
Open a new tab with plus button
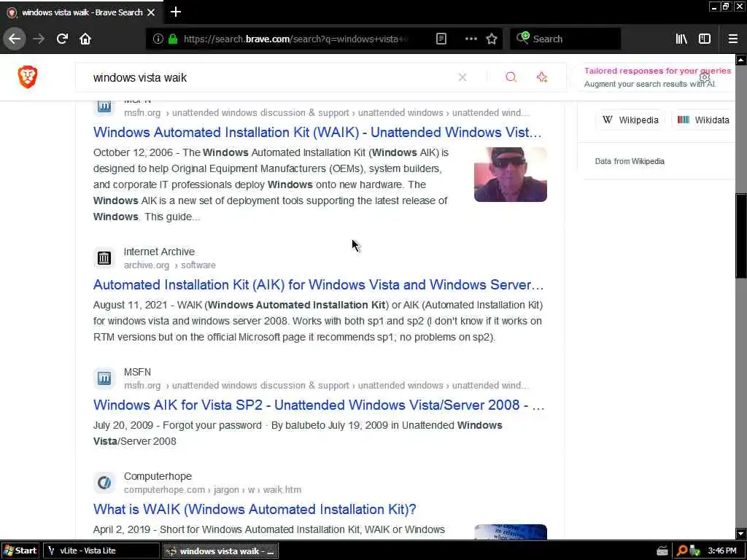point(175,12)
